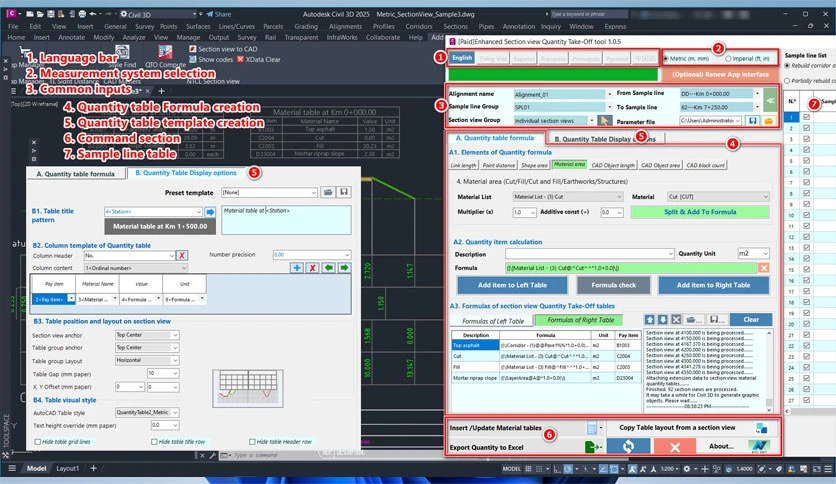Image resolution: width=836 pixels, height=484 pixels.
Task: Click the table layout preview thumbnail
Action: coord(248,389)
